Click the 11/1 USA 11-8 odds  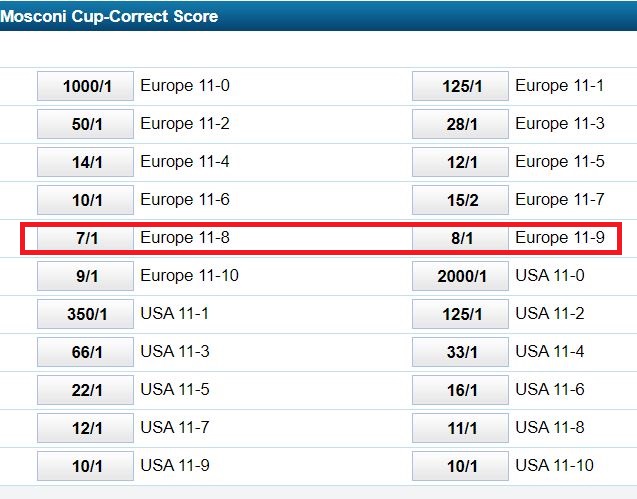click(x=461, y=428)
